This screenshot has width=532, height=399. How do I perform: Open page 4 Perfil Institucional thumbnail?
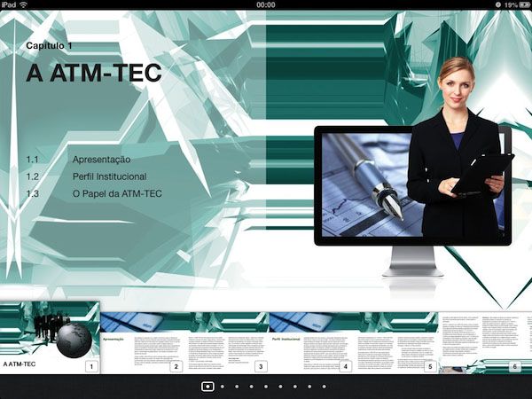[x=310, y=342]
